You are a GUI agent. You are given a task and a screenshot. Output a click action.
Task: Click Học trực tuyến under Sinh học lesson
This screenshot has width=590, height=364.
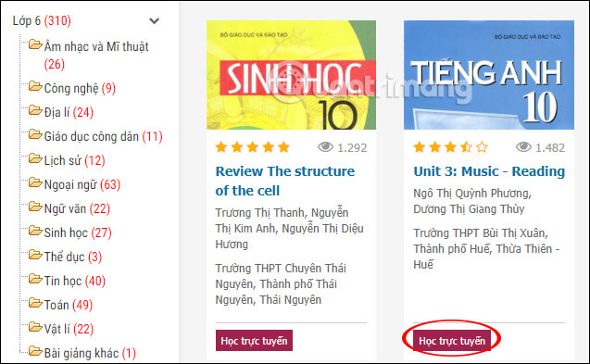[x=254, y=341]
